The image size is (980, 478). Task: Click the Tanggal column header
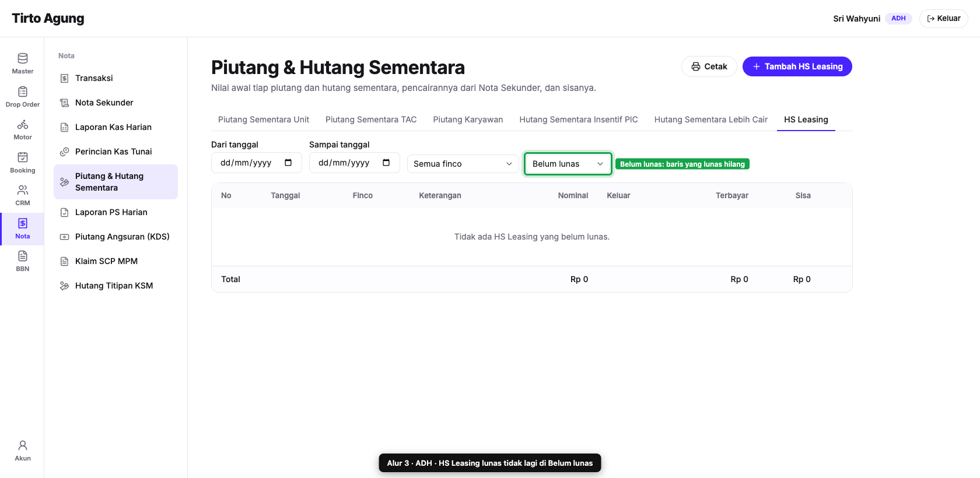click(285, 196)
